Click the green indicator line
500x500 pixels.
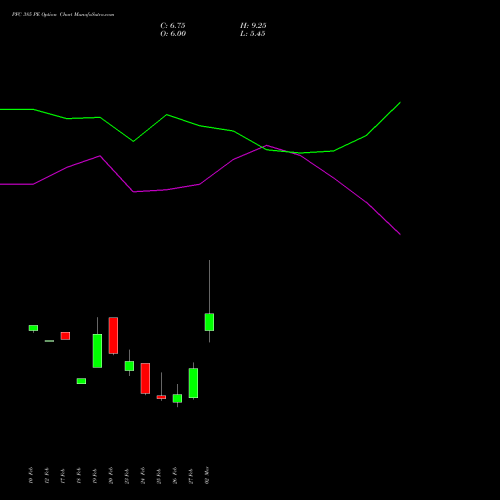point(200,126)
